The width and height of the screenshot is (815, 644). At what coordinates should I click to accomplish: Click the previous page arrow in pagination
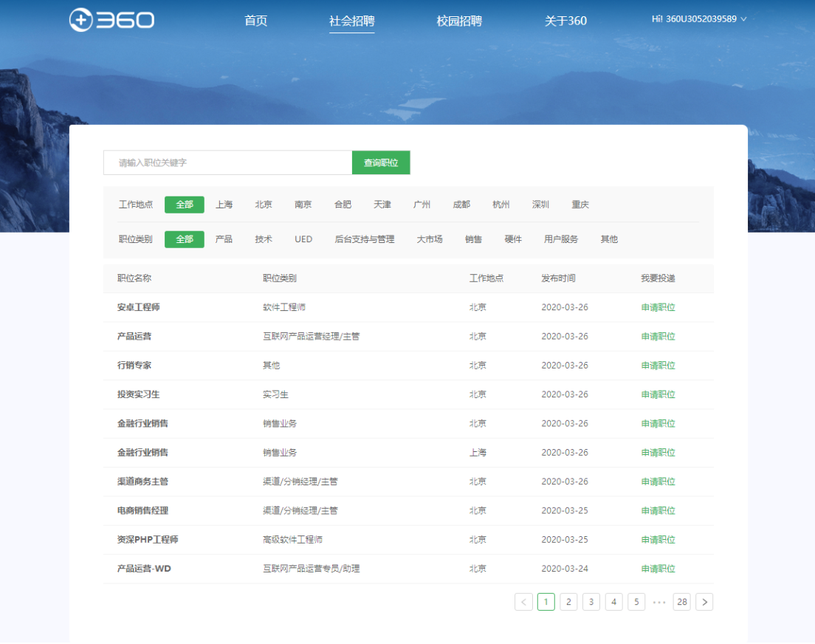[x=523, y=602]
